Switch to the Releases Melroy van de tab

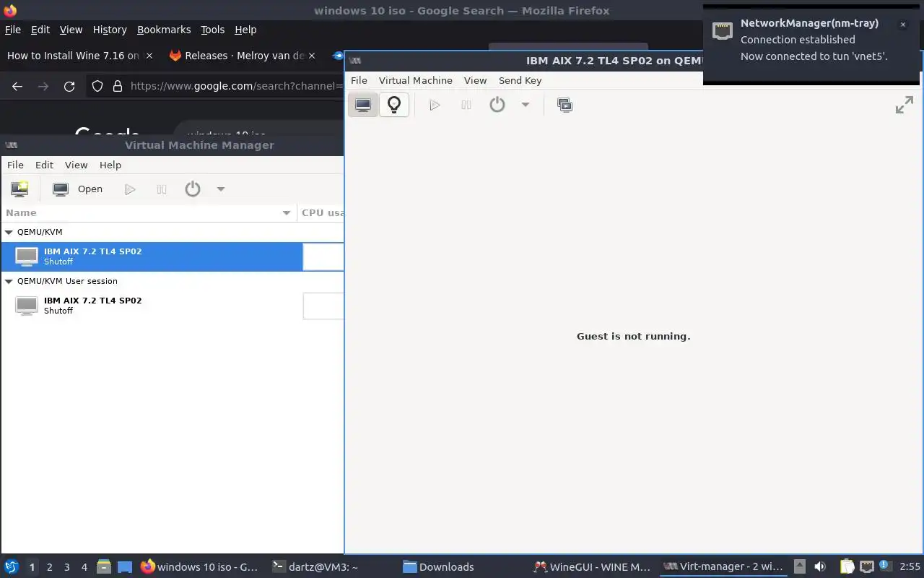pos(237,56)
